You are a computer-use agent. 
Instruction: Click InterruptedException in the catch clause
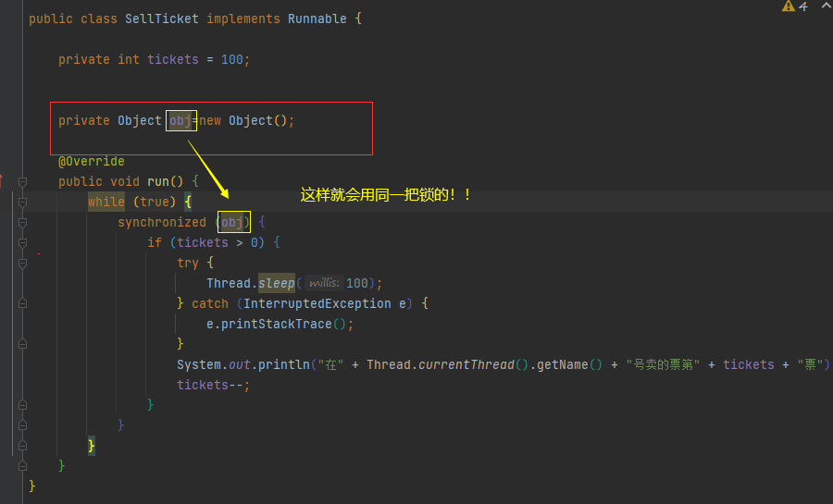(317, 303)
